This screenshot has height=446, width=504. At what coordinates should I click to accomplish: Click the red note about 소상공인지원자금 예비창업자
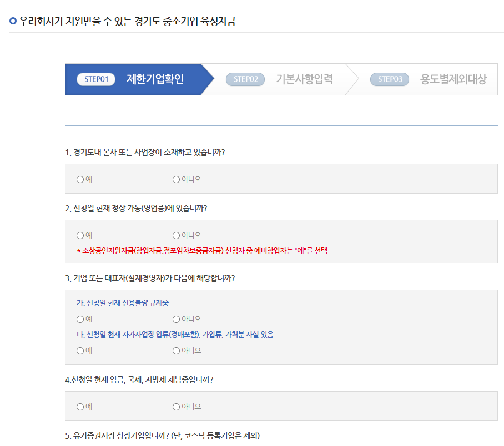pyautogui.click(x=202, y=251)
